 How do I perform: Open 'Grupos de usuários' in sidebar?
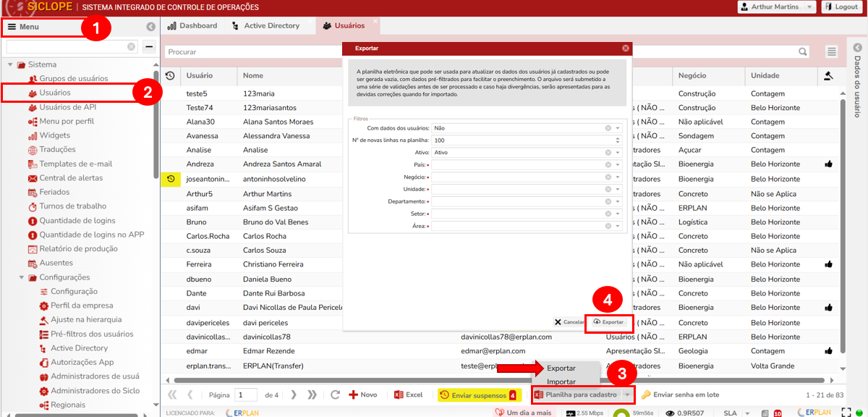73,78
